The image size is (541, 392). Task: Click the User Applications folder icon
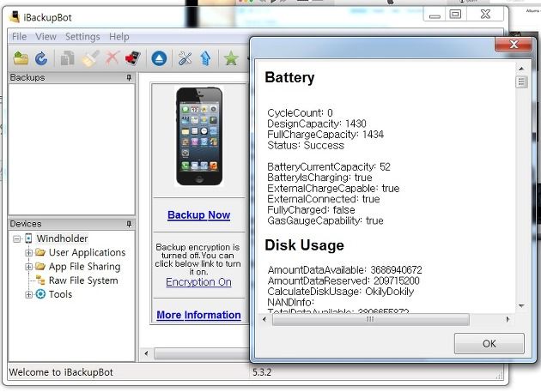(x=40, y=252)
